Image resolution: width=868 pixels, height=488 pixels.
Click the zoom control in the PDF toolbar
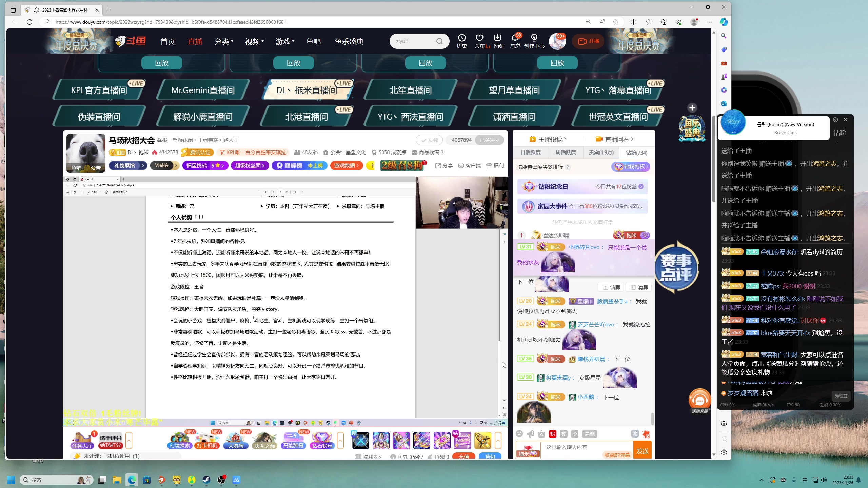266,191
